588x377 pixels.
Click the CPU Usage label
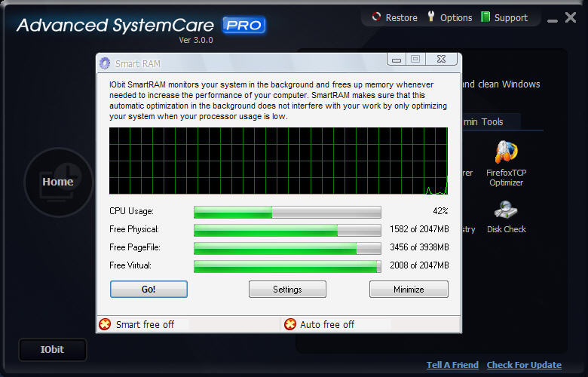pos(131,211)
